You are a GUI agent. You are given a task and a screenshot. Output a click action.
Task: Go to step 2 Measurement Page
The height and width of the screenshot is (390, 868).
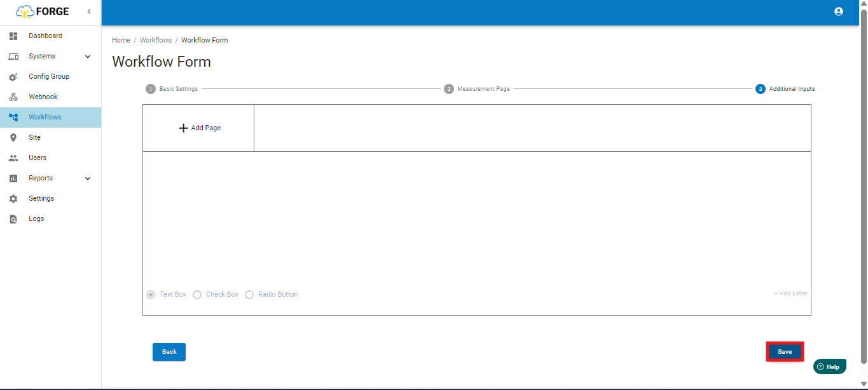477,89
